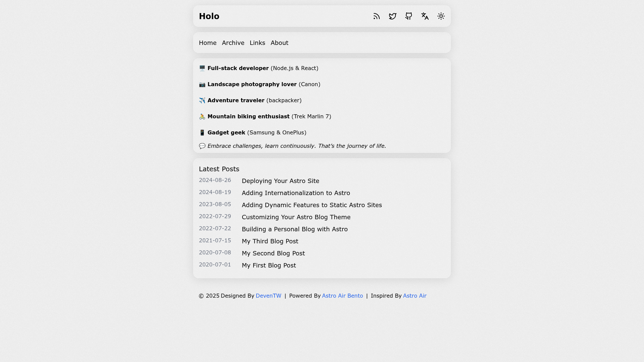This screenshot has height=362, width=644.
Task: Click date 2022-07-29
Action: [x=215, y=217]
